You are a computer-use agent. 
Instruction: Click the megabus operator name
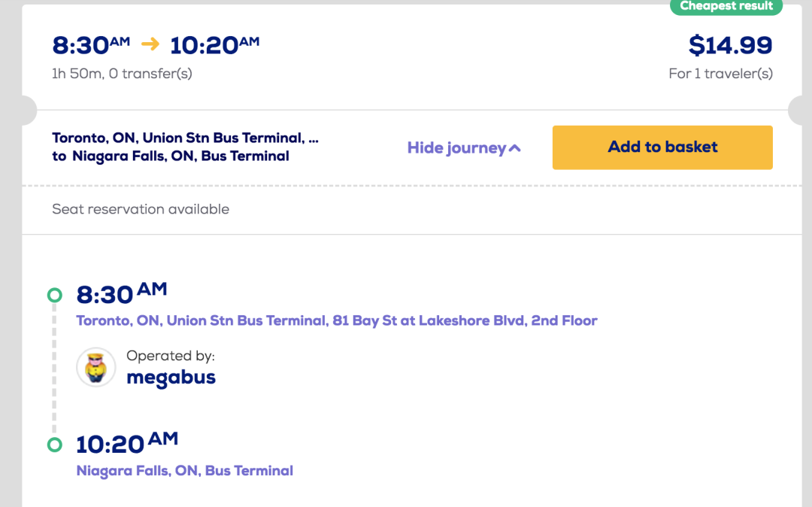tap(171, 377)
